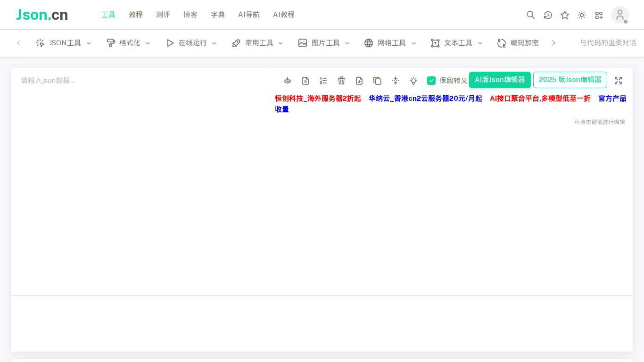Viewport: 644px width, 362px height.
Task: Click the toolbar right scroll arrow
Action: click(553, 43)
